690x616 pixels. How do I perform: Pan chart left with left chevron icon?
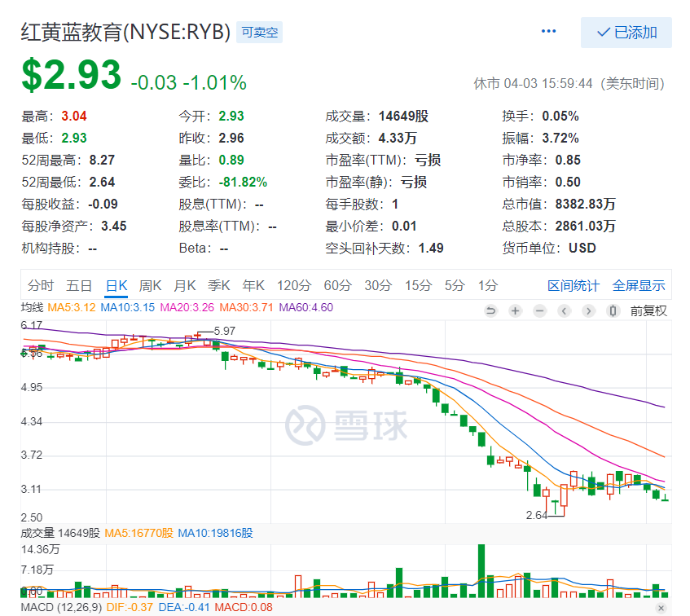[564, 311]
